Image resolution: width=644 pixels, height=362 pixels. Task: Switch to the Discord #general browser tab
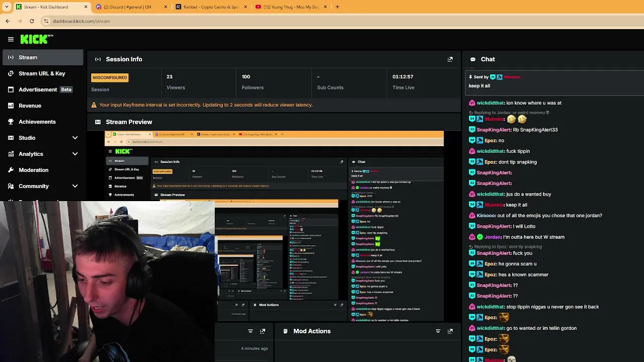[x=132, y=7]
